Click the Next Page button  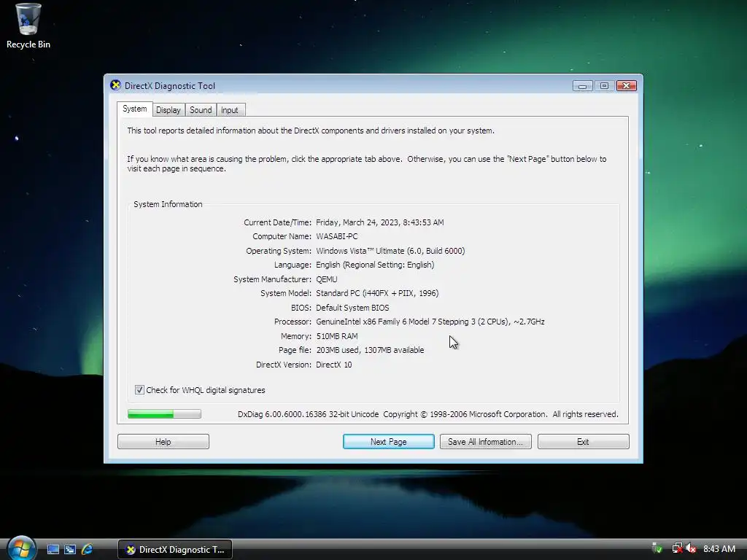389,442
